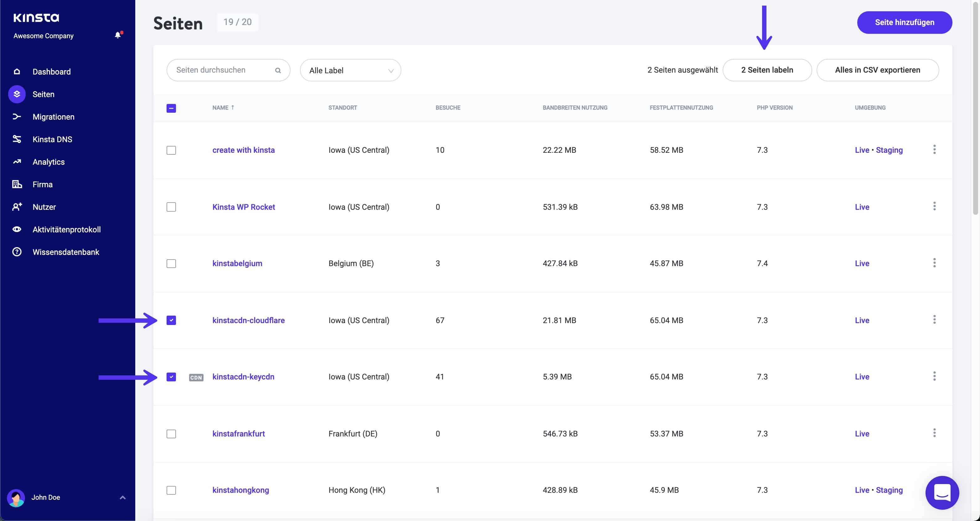The image size is (980, 521).
Task: Open the create with kinsta site
Action: click(x=244, y=150)
